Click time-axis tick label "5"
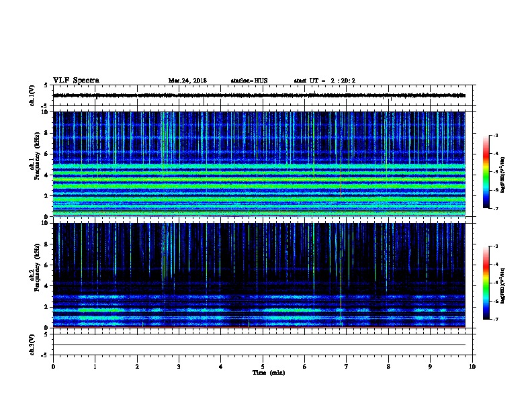Image resolution: width=532 pixels, height=411 pixels. point(263,367)
